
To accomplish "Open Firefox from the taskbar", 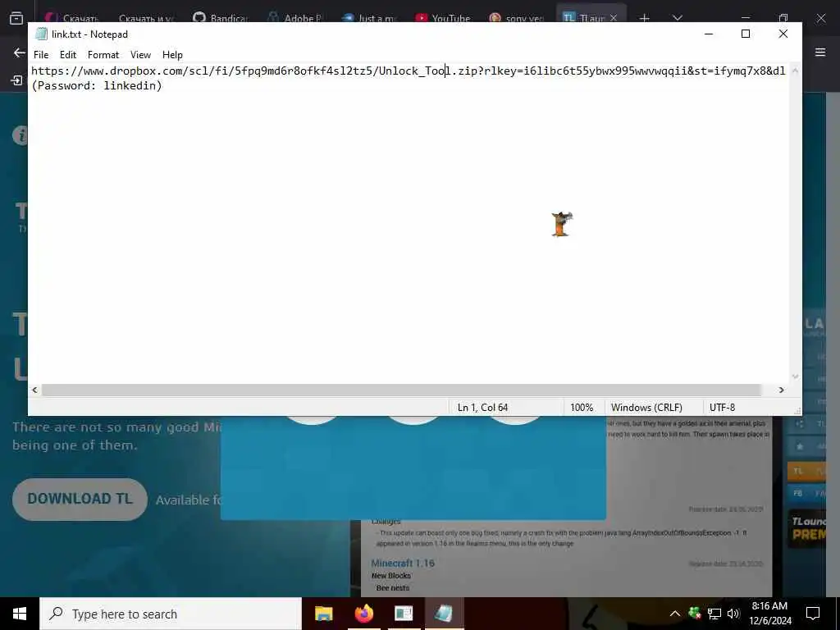I will pos(363,614).
